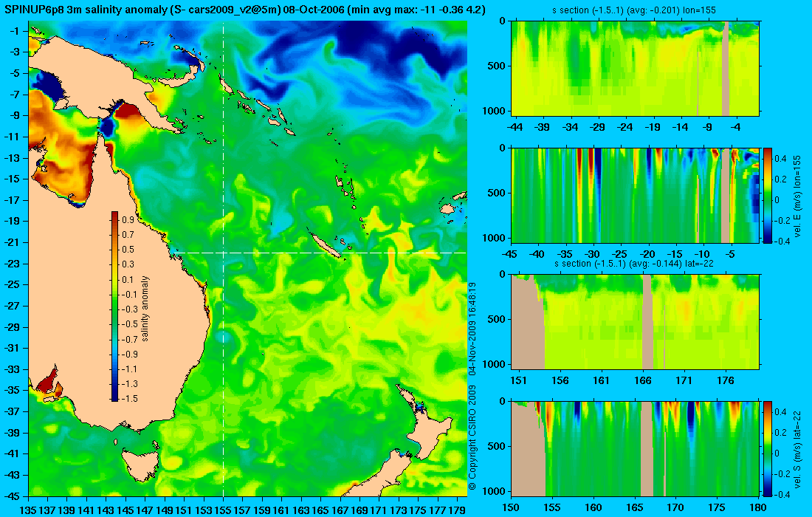Click the main title starting "SPINUP6p8 3m salinity anomaly"
Screen dimensions: 812x517
click(245, 10)
